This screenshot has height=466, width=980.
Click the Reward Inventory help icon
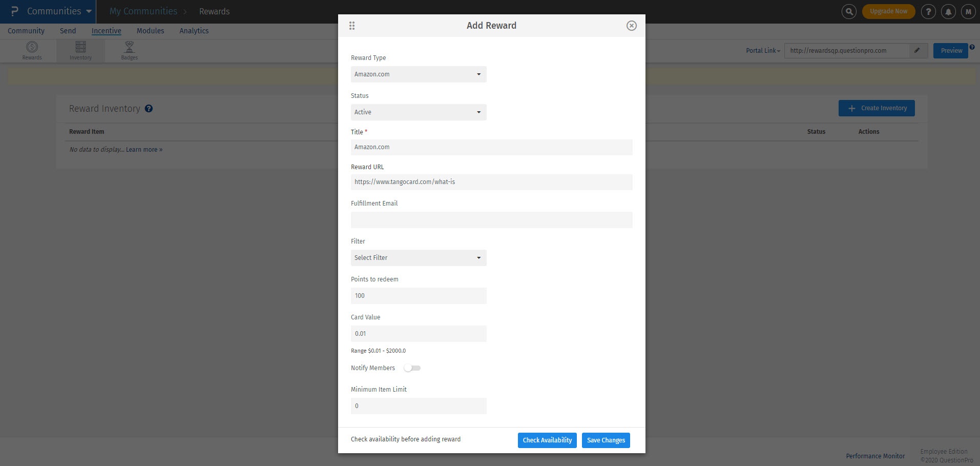tap(149, 108)
